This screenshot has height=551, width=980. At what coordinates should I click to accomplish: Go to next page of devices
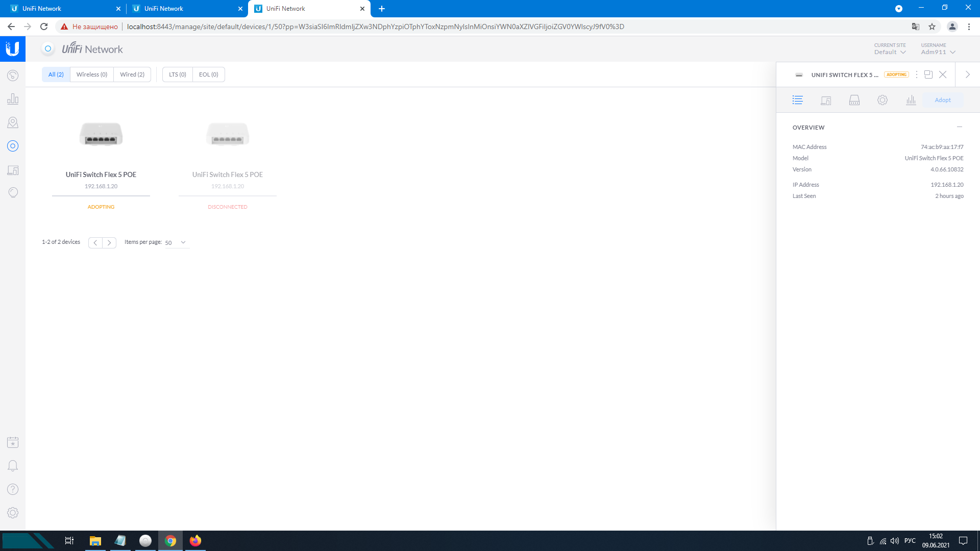(x=109, y=242)
